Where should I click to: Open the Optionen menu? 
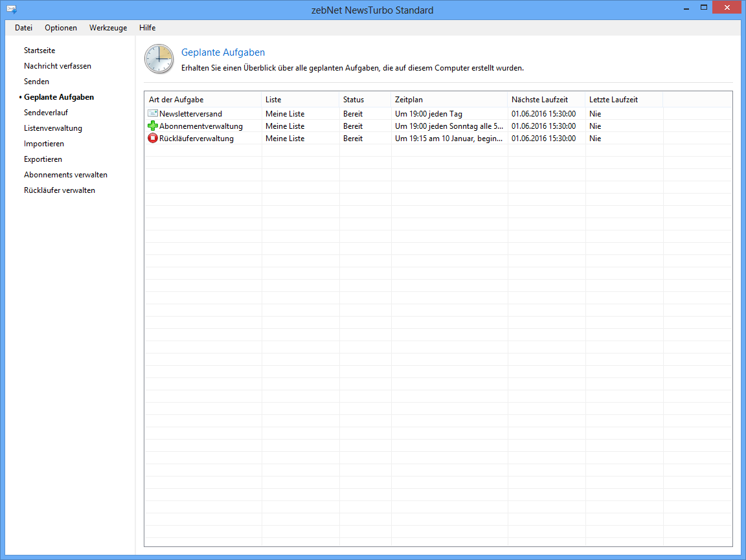tap(61, 28)
